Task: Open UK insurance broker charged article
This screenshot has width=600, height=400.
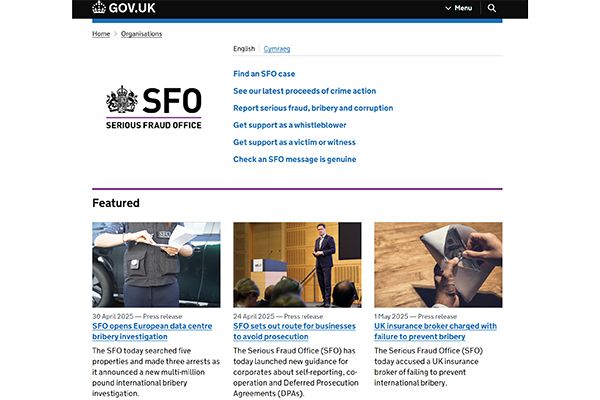Action: click(435, 331)
